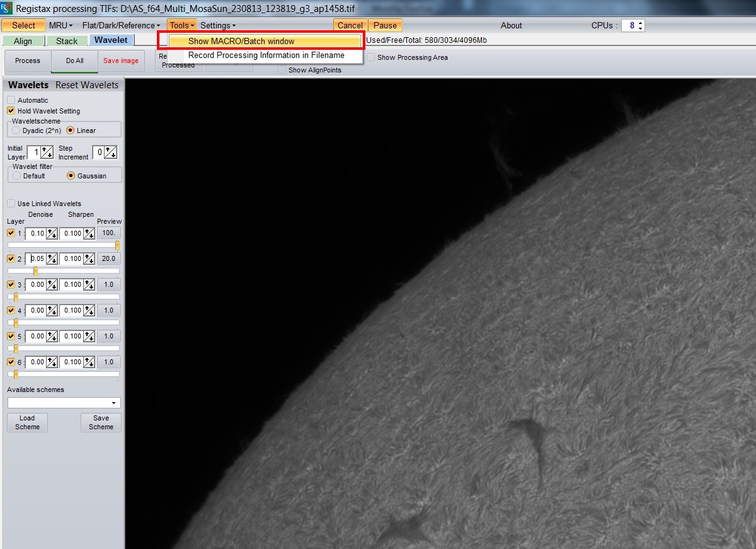
Task: Close the open Tools menu
Action: (x=182, y=25)
